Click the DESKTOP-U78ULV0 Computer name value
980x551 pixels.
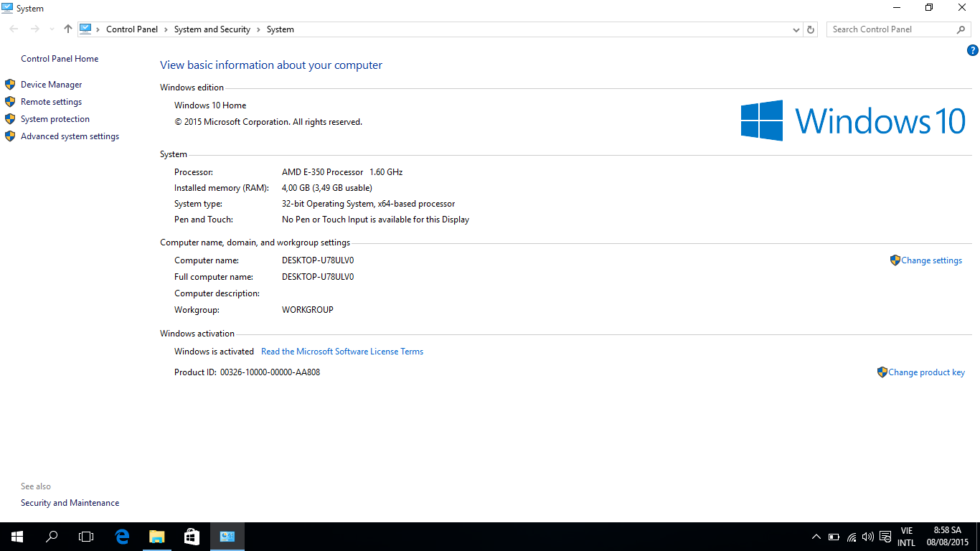[x=318, y=260]
